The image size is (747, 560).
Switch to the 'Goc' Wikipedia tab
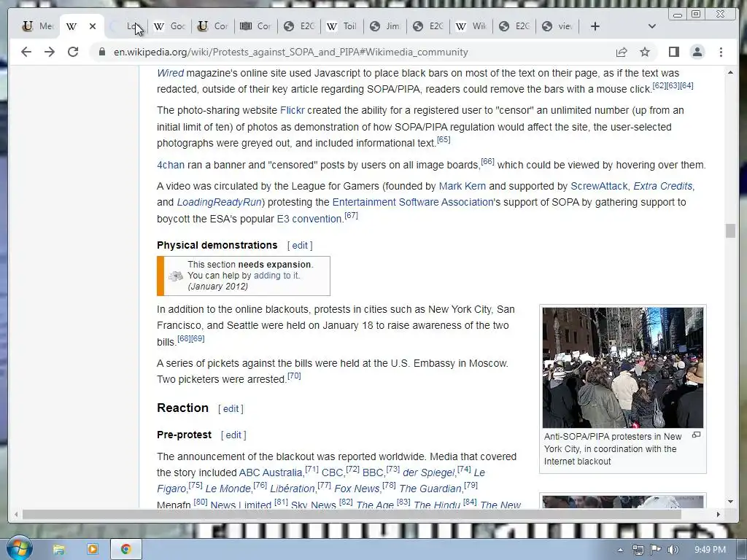pos(169,26)
